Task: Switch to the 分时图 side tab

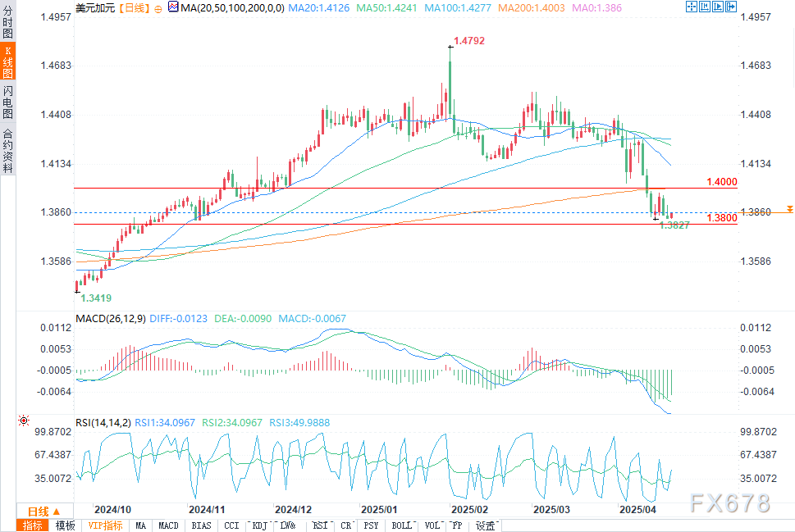Action: (x=7, y=24)
